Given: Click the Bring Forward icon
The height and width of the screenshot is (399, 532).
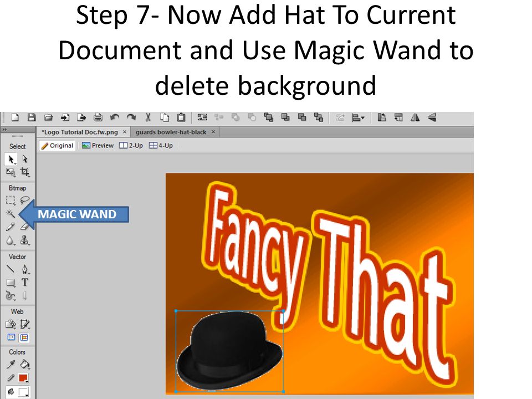Looking at the screenshot, I should click(x=285, y=117).
